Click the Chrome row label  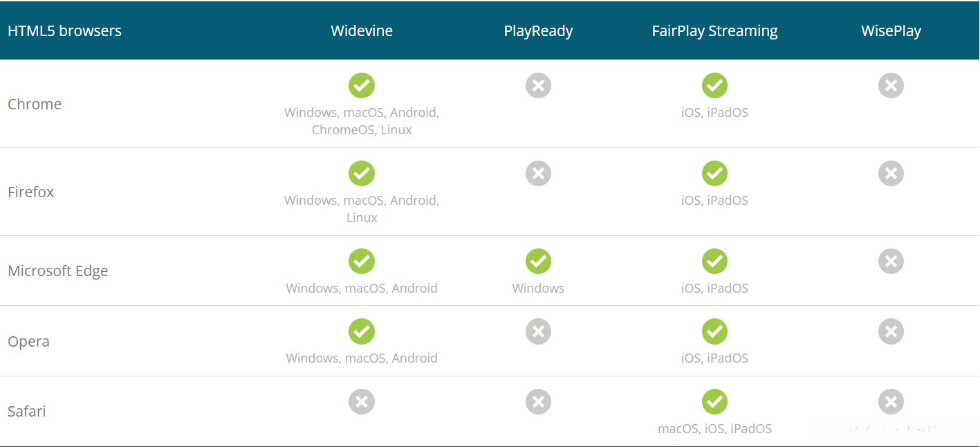point(35,104)
